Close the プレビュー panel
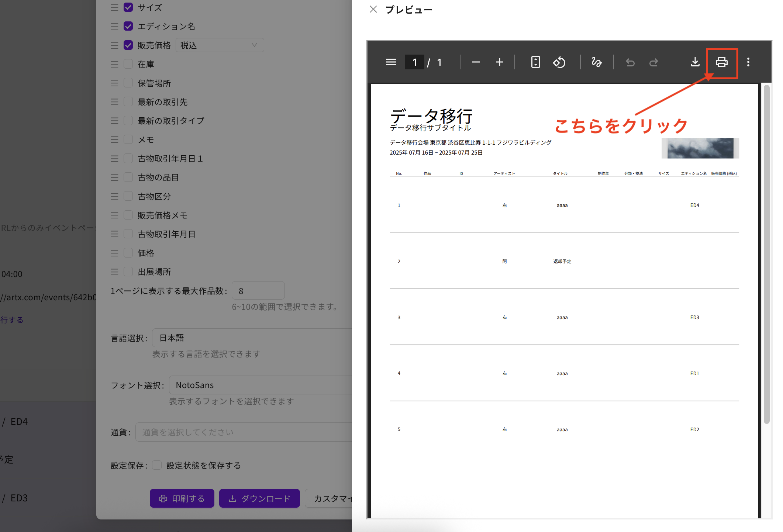 (x=373, y=10)
